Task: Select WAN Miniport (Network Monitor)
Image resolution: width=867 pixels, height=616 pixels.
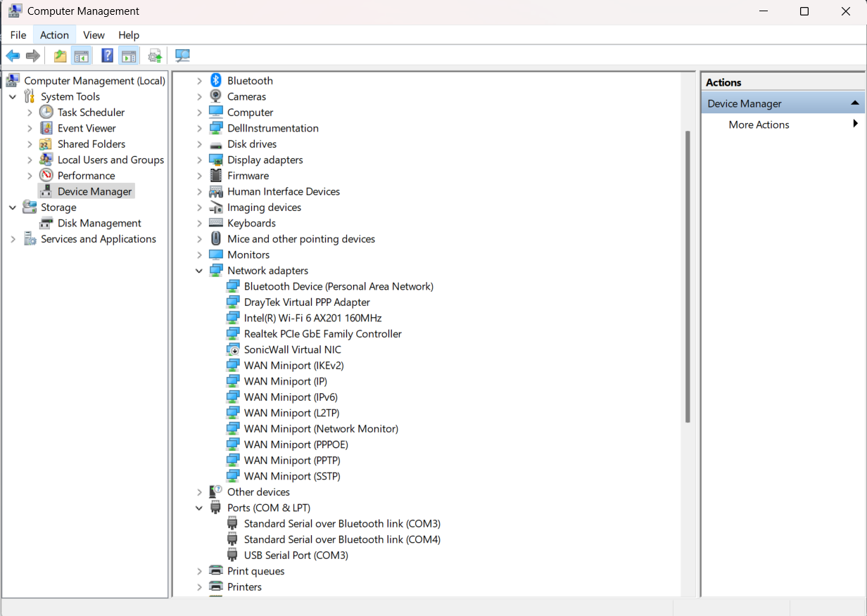Action: click(321, 429)
